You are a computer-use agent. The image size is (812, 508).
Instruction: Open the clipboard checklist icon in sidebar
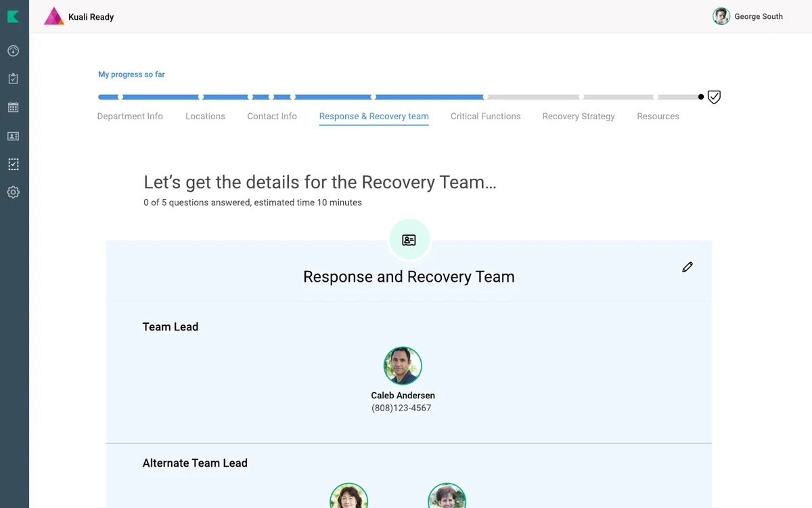[x=13, y=79]
